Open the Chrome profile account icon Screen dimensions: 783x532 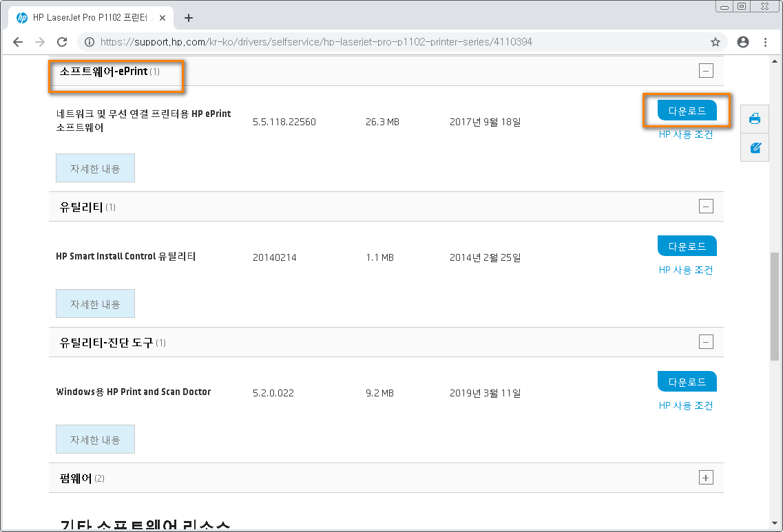(x=743, y=42)
